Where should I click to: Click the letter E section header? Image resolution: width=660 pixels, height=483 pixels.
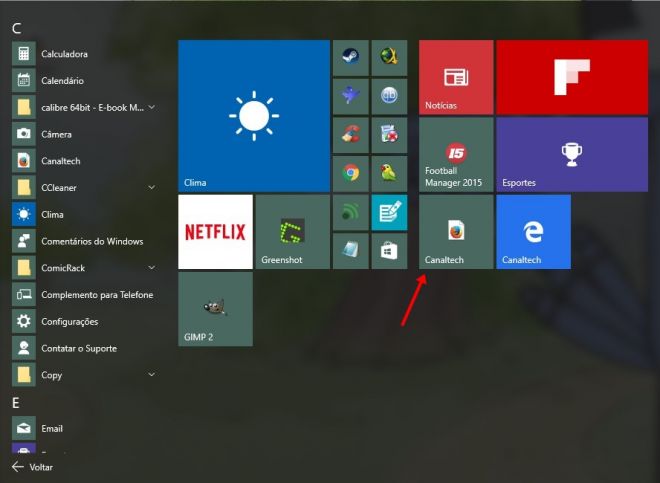(16, 403)
